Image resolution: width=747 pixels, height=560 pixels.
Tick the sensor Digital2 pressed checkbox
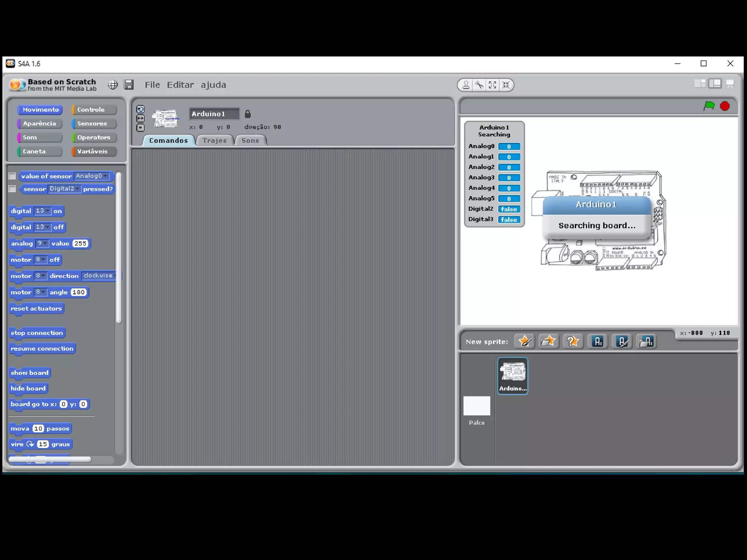pos(12,189)
